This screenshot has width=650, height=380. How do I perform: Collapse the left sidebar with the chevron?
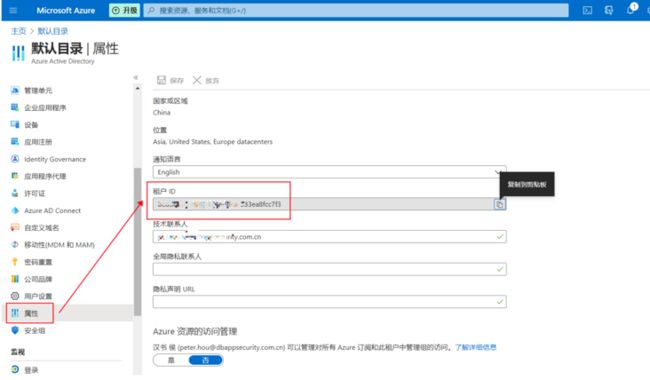136,77
